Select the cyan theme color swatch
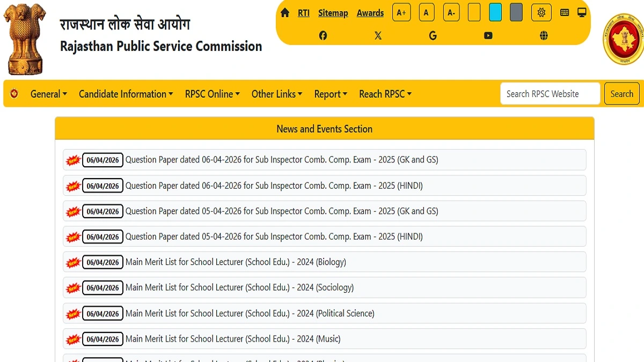 (495, 12)
